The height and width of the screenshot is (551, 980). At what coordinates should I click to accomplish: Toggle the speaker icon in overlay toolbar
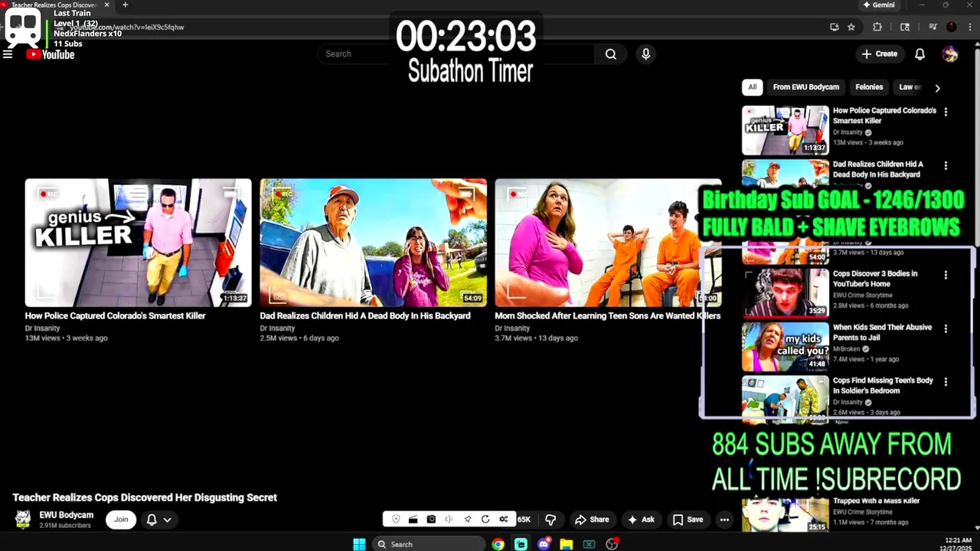[x=449, y=520]
